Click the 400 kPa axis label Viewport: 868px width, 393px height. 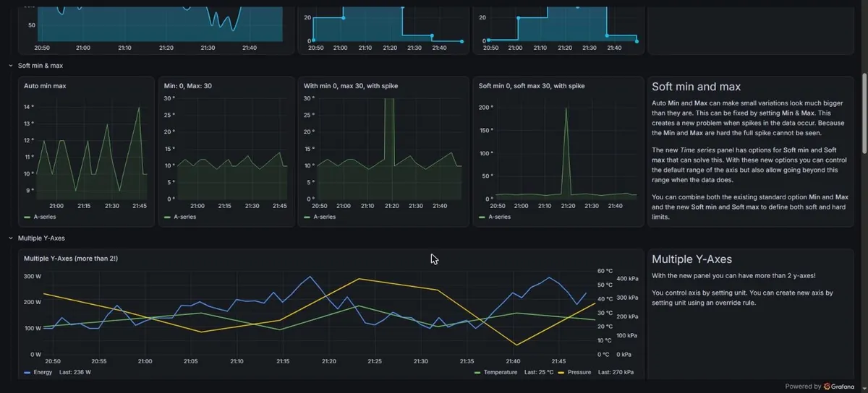pos(626,279)
